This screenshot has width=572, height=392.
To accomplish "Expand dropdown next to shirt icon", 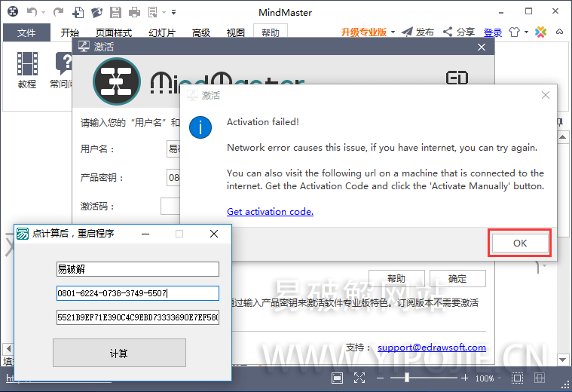I will tap(526, 32).
